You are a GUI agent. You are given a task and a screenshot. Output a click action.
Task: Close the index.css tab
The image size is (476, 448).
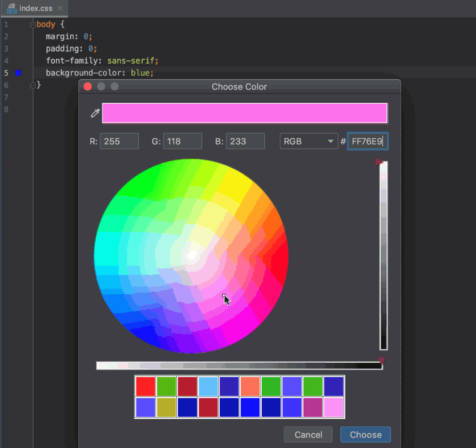click(60, 8)
